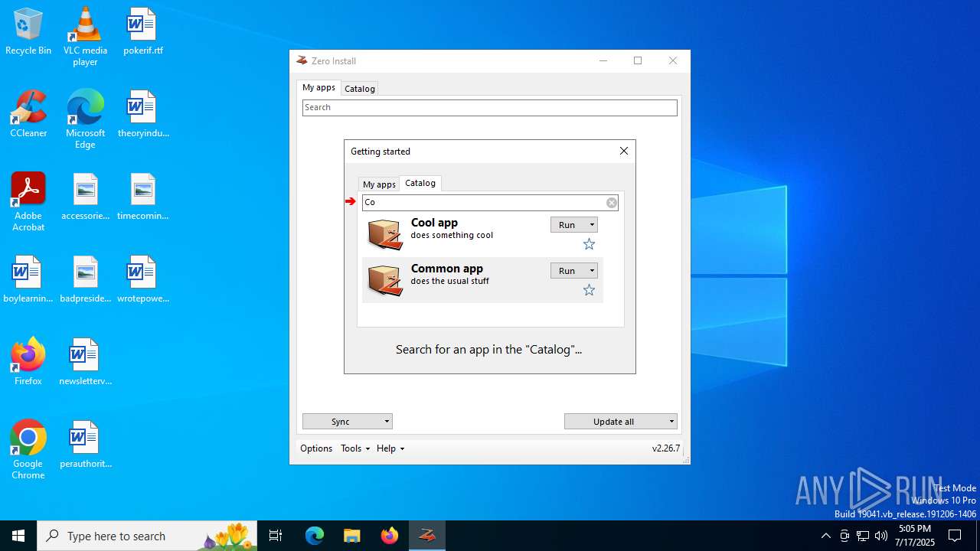This screenshot has width=980, height=551.
Task: Switch to Catalog tab in Getting started
Action: click(420, 183)
